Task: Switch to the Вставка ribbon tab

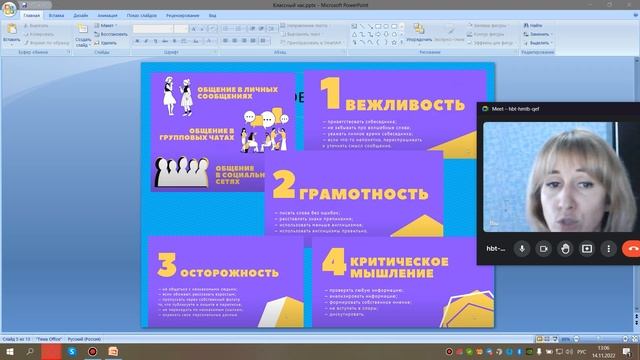Action: 56,16
